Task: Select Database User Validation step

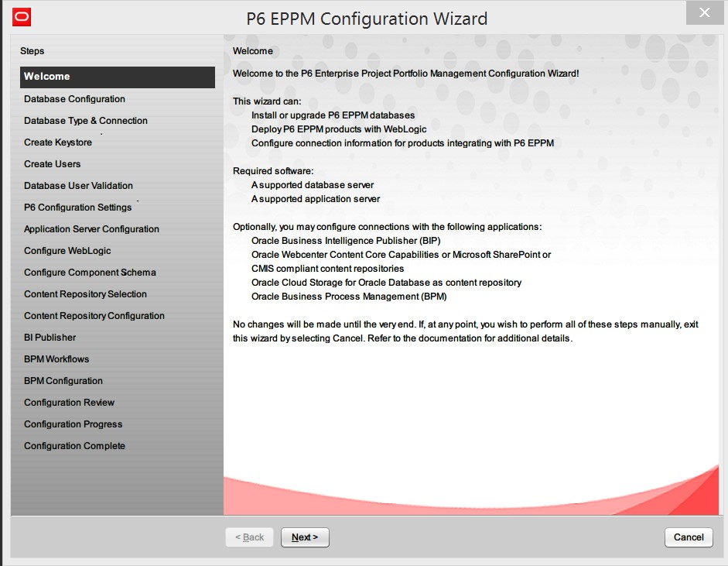Action: pyautogui.click(x=78, y=186)
